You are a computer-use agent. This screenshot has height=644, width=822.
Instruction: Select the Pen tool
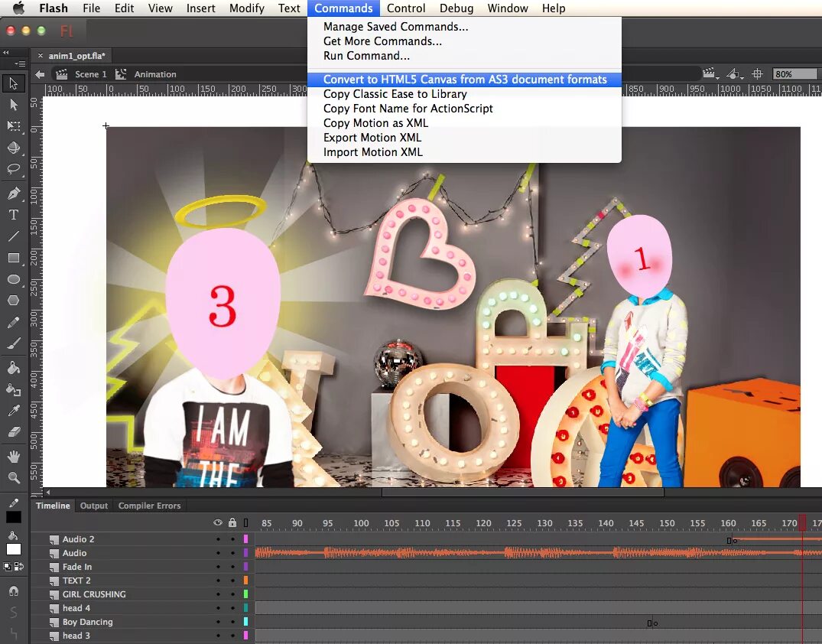[14, 193]
